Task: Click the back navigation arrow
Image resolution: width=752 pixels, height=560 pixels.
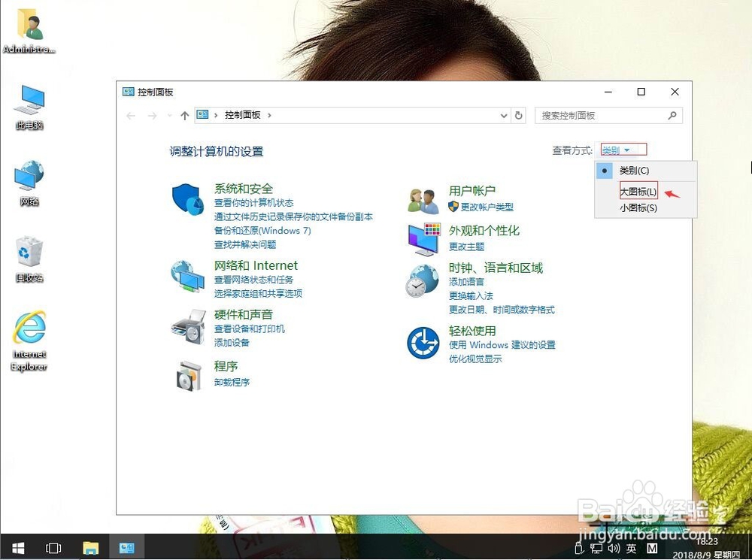Action: tap(131, 115)
